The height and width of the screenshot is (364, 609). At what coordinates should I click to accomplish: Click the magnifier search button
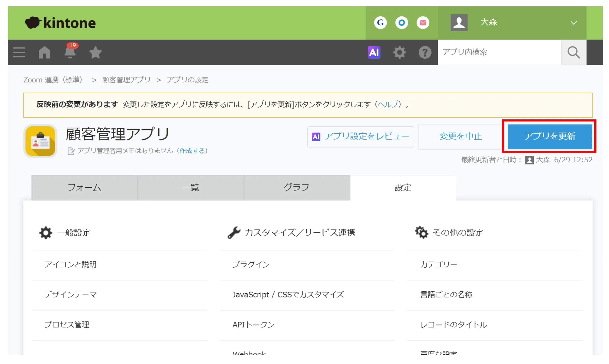pyautogui.click(x=574, y=52)
